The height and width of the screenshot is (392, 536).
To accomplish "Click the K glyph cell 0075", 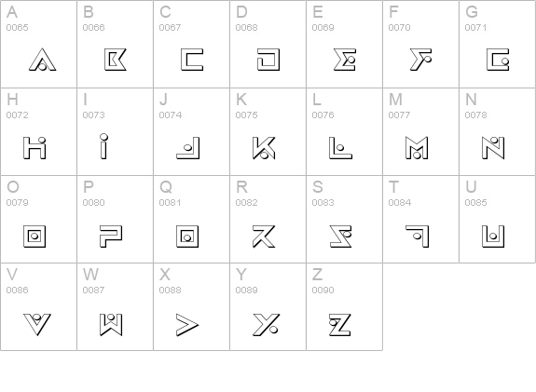I will [x=268, y=132].
